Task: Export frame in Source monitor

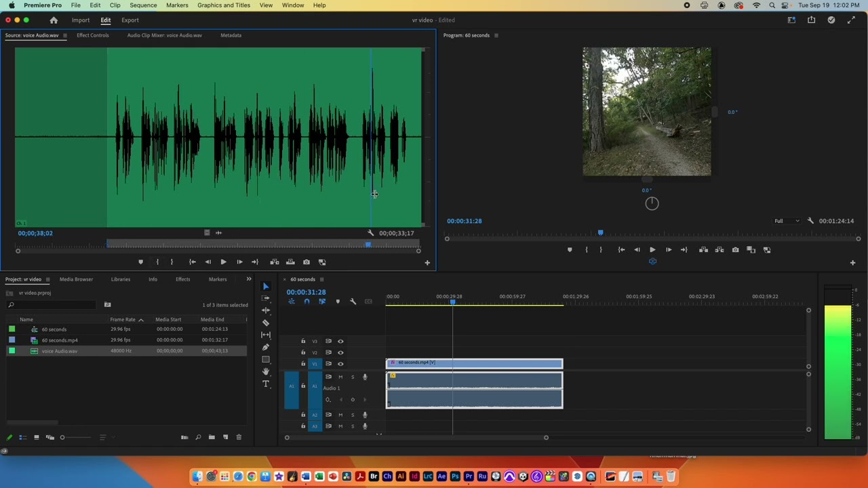Action: (x=307, y=262)
